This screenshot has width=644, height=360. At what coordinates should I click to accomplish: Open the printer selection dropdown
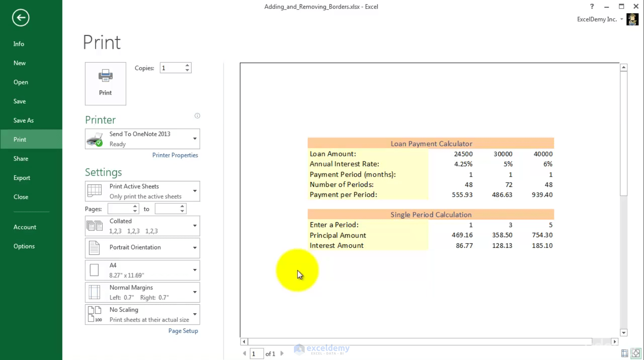tap(194, 139)
